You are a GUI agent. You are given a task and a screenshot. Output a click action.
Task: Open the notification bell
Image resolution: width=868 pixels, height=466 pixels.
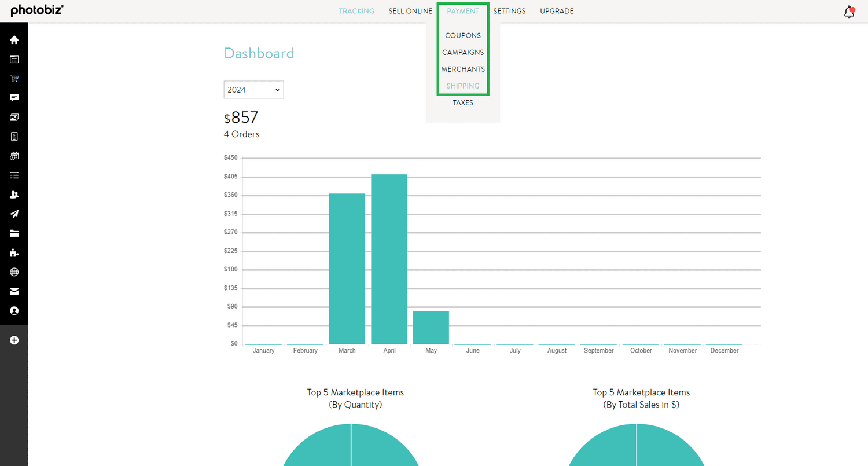tap(849, 12)
